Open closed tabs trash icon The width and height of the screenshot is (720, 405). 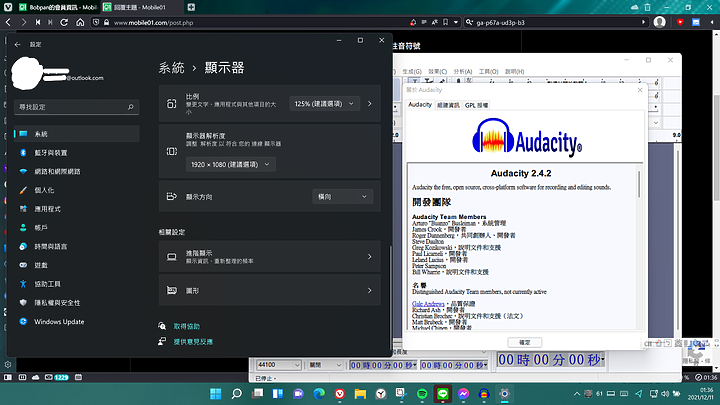coord(647,7)
